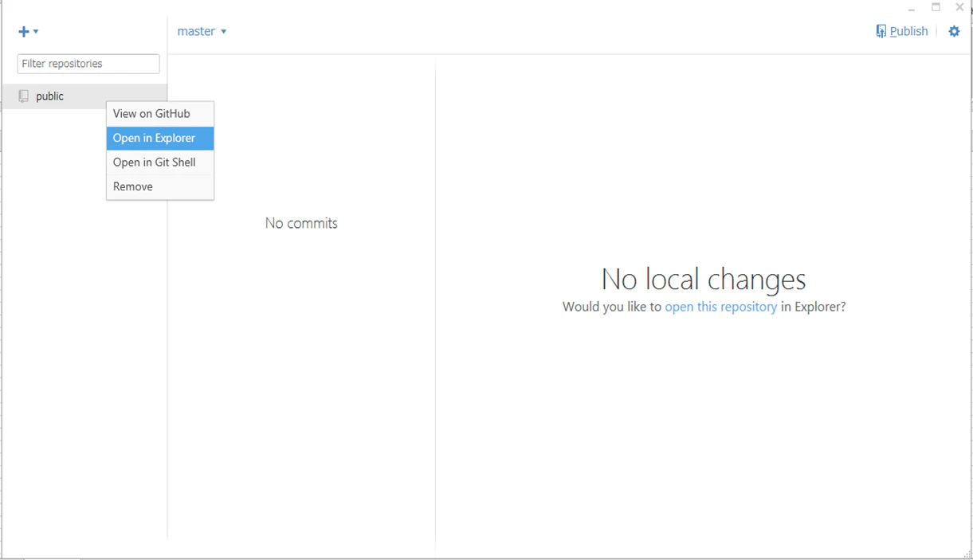The image size is (973, 560).
Task: Choose View on GitHub from context menu
Action: (x=160, y=114)
